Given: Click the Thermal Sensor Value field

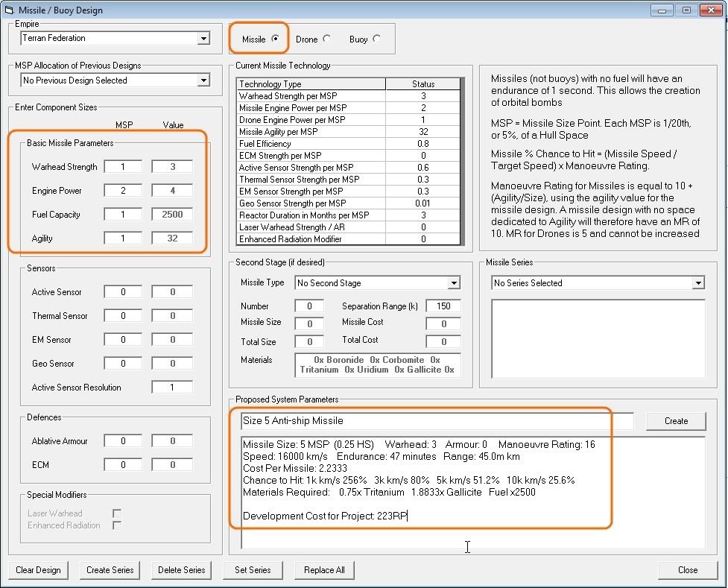Looking at the screenshot, I should [x=172, y=316].
